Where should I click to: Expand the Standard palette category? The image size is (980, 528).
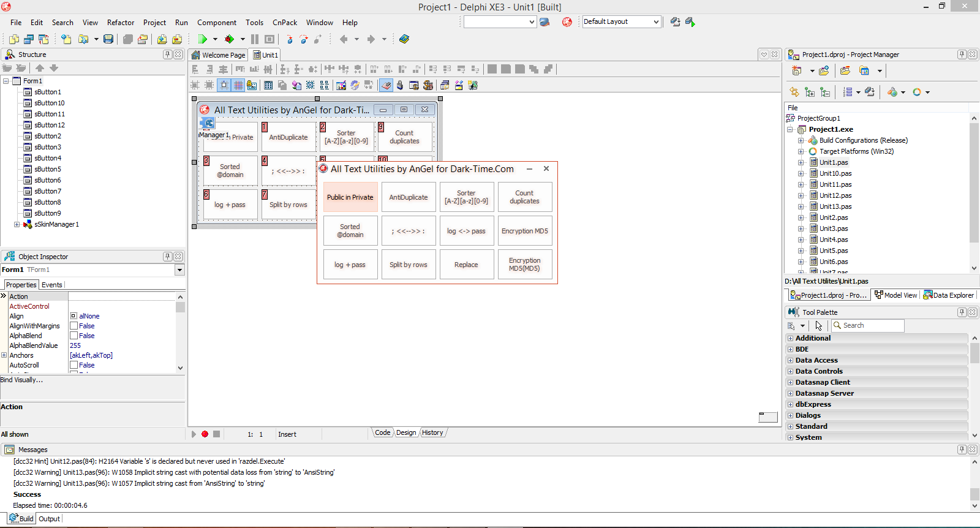coord(790,426)
